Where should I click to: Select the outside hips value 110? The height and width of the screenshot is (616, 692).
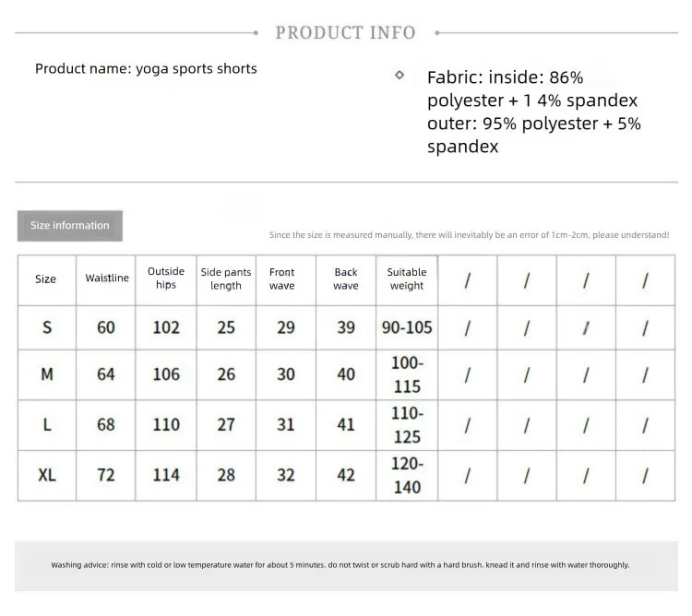point(166,424)
